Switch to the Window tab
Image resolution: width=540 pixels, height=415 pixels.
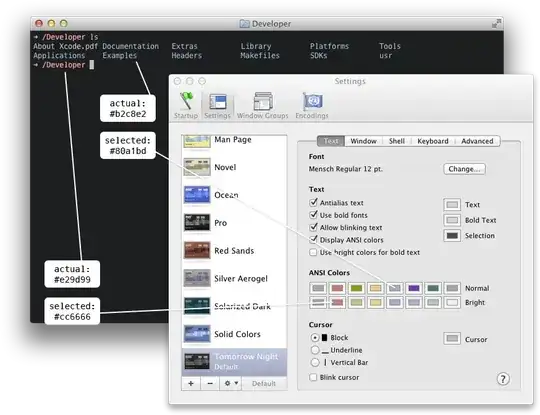coord(363,141)
